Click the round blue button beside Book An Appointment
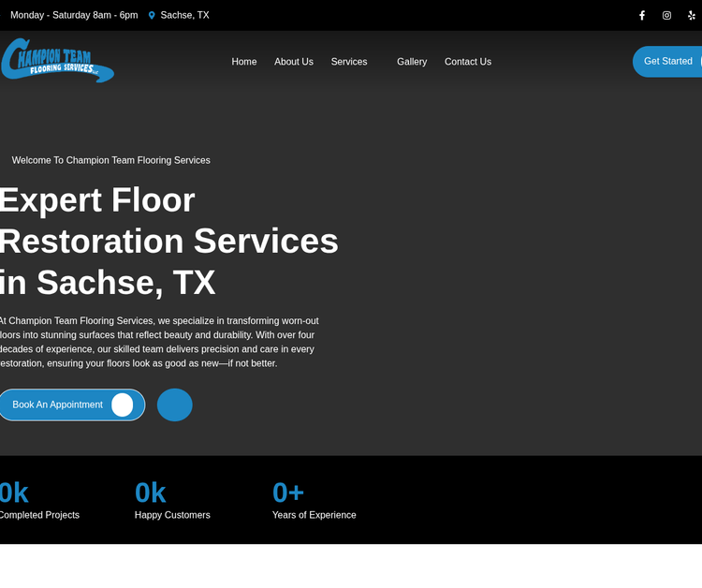702x588 pixels. pyautogui.click(x=175, y=404)
